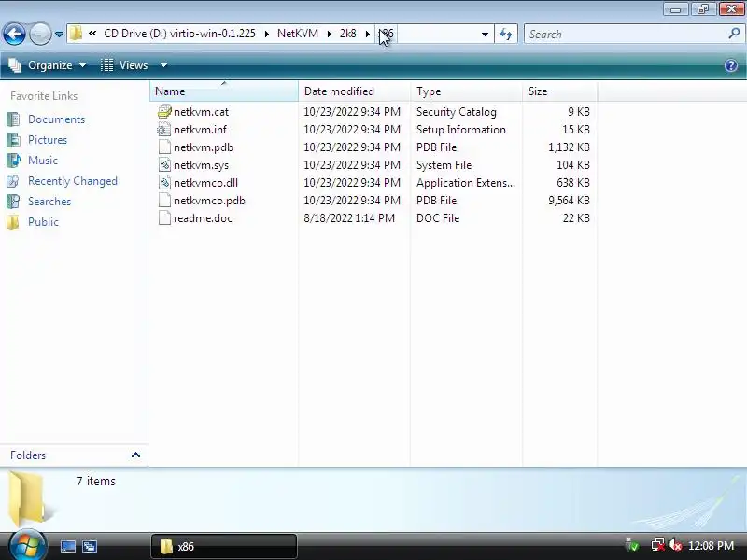Open the Organize menu
The height and width of the screenshot is (560, 747).
click(48, 65)
